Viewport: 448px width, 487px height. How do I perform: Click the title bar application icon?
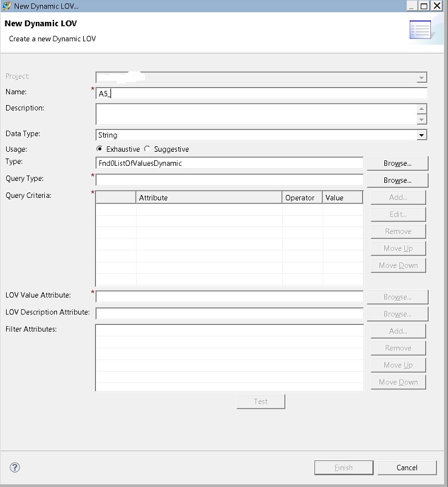(x=7, y=5)
